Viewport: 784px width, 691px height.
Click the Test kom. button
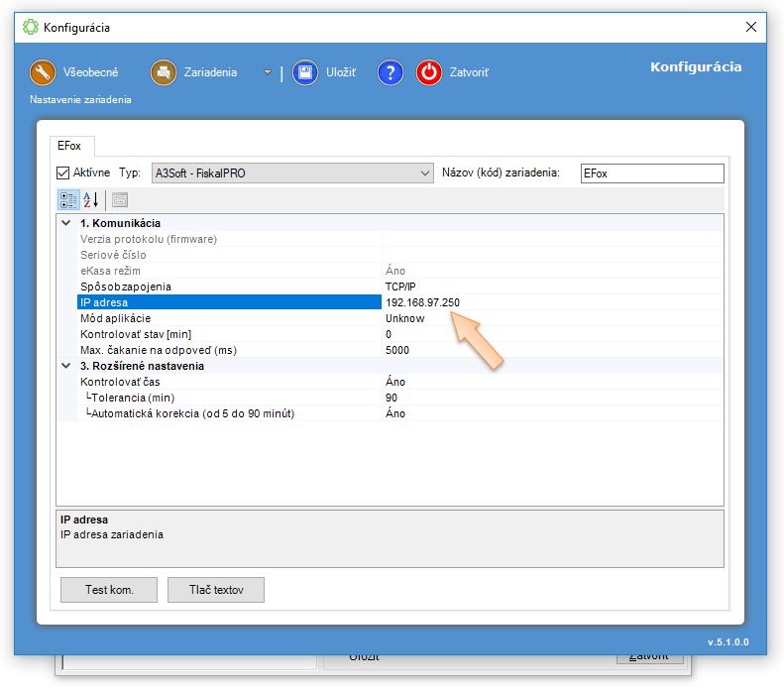[109, 590]
